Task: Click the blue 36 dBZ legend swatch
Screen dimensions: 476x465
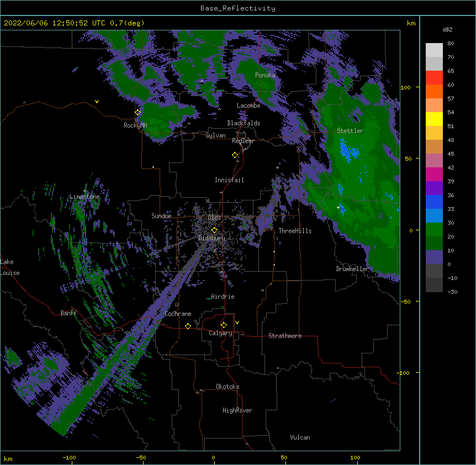Action: pyautogui.click(x=434, y=202)
